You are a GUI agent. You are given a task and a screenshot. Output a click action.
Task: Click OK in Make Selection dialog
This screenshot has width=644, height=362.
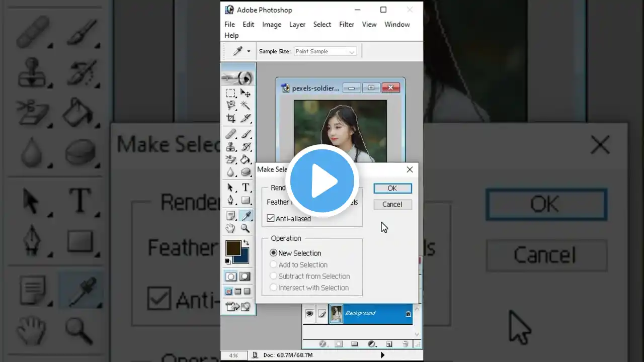392,188
